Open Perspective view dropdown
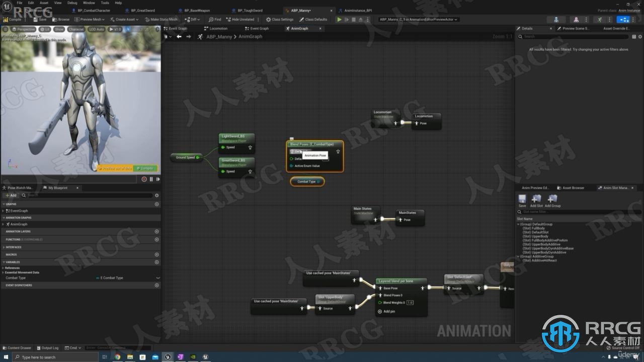Viewport: 644px width, 362px height. [24, 29]
